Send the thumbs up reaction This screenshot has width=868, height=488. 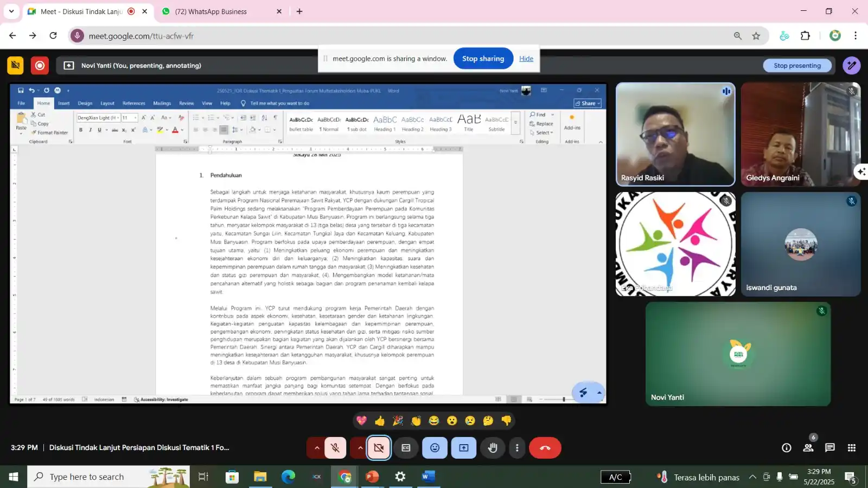coord(380,420)
